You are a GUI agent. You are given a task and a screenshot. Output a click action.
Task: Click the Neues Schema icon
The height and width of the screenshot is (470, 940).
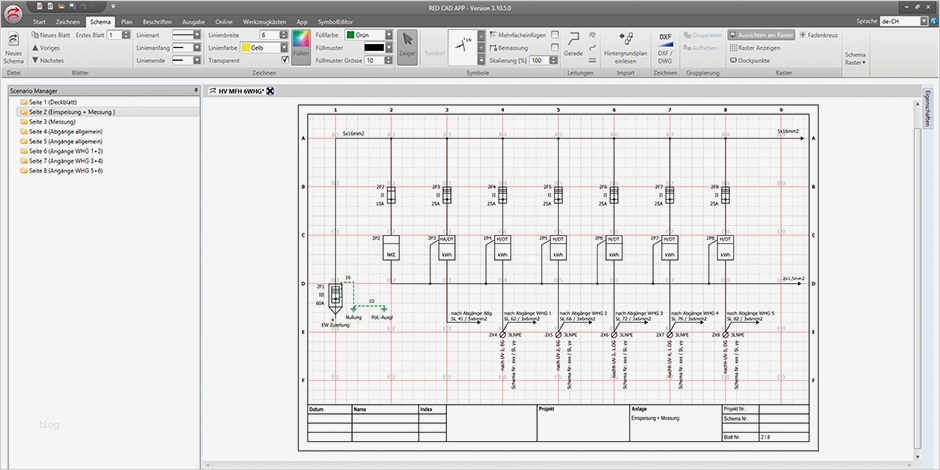click(13, 39)
